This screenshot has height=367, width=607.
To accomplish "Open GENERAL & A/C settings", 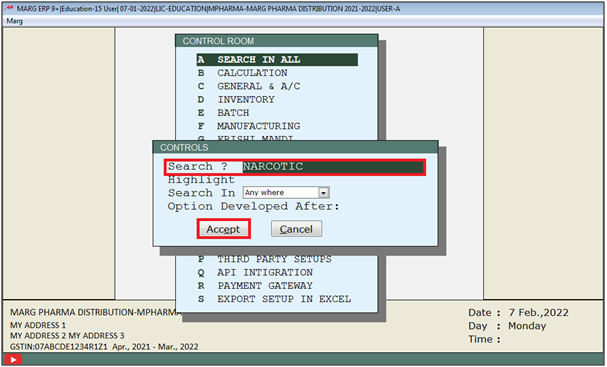I will (249, 86).
